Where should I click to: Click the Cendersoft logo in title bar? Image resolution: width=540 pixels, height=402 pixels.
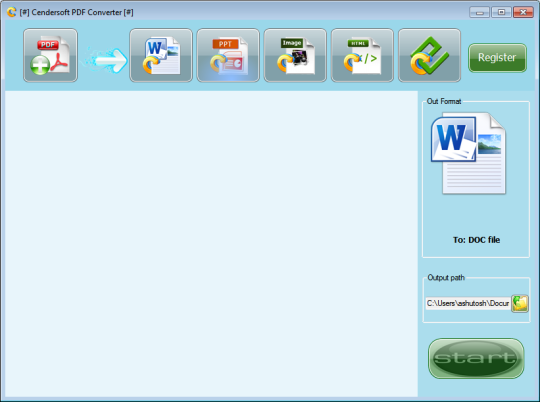pyautogui.click(x=11, y=12)
